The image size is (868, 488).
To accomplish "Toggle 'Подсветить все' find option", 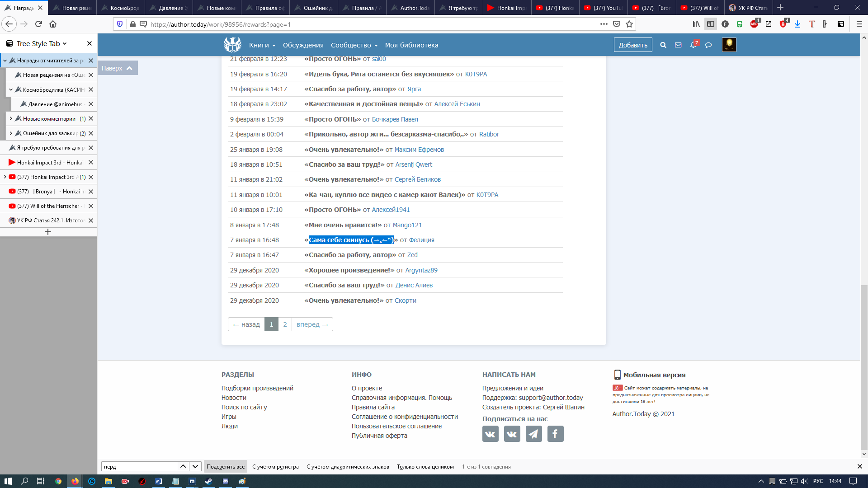I will pos(225,467).
